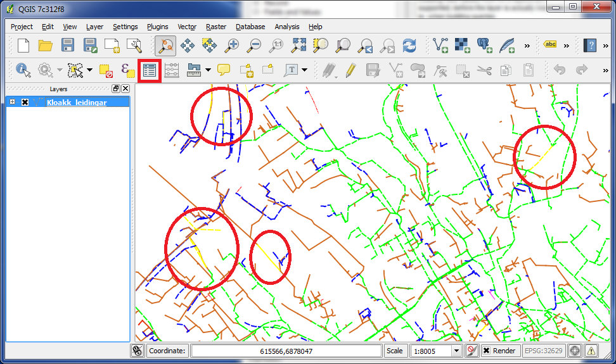Expand the Kloakk_leidingar layer tree node
This screenshot has width=616, height=364.
click(12, 102)
